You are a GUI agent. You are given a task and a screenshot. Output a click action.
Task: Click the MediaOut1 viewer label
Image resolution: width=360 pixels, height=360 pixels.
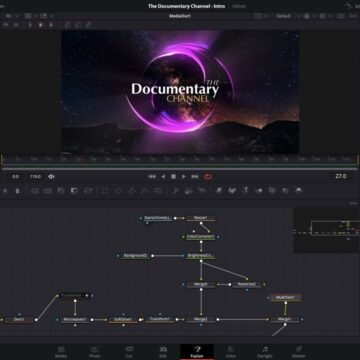[180, 16]
